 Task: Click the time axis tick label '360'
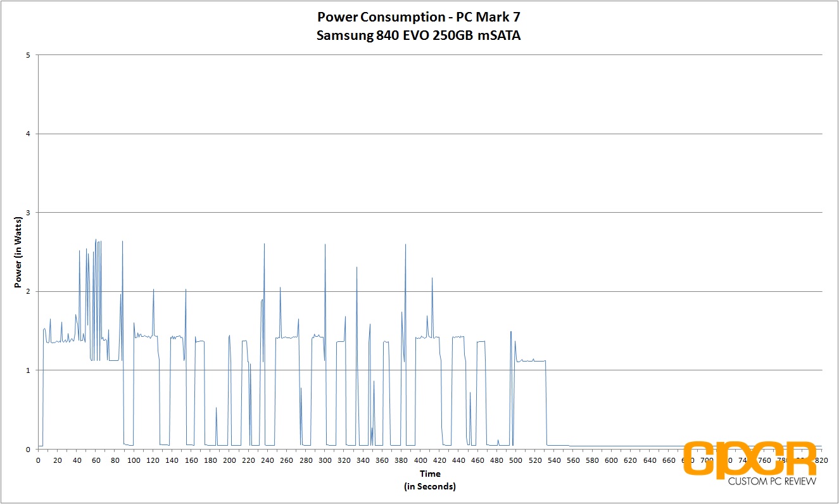[x=382, y=460]
